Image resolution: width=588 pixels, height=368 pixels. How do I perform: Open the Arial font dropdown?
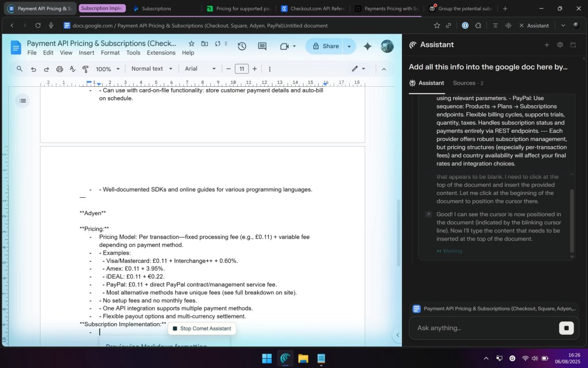[200, 69]
